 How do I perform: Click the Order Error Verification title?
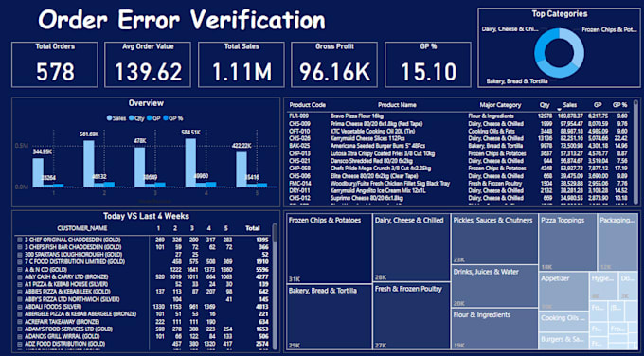click(x=182, y=20)
